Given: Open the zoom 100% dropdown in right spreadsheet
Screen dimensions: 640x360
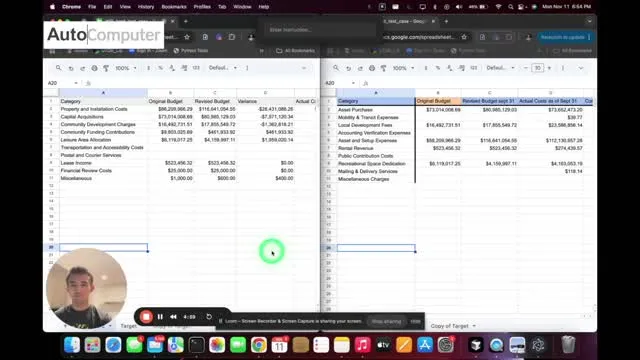Looking at the screenshot, I should tap(403, 68).
